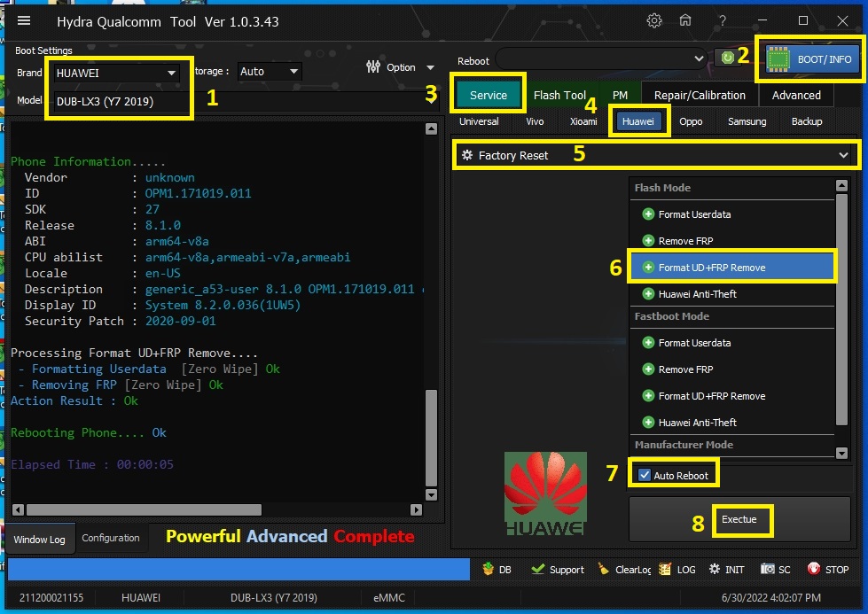Click eMMC in the status bar
The image size is (868, 614).
pos(389,598)
